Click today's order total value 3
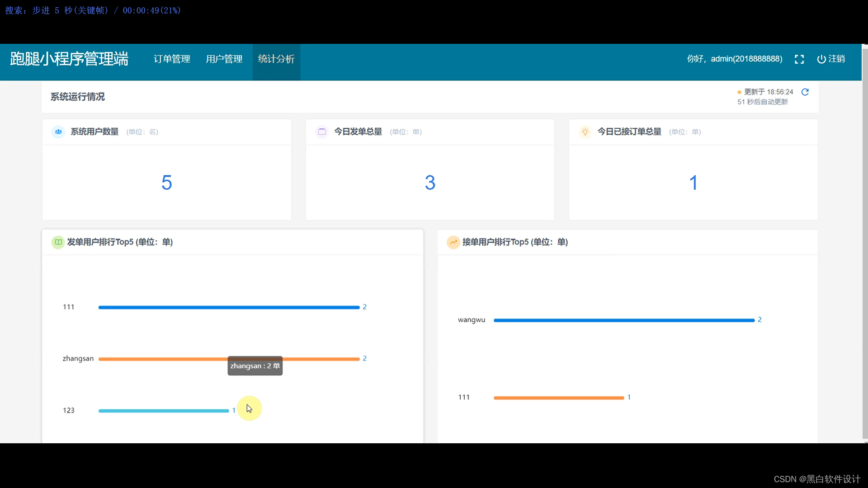Image resolution: width=868 pixels, height=488 pixels. (430, 183)
